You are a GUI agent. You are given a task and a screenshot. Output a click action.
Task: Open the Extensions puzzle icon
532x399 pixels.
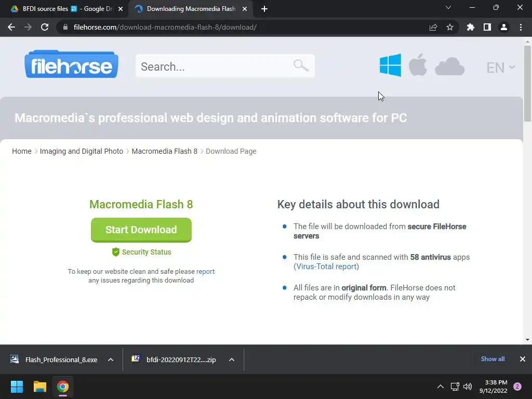point(470,27)
